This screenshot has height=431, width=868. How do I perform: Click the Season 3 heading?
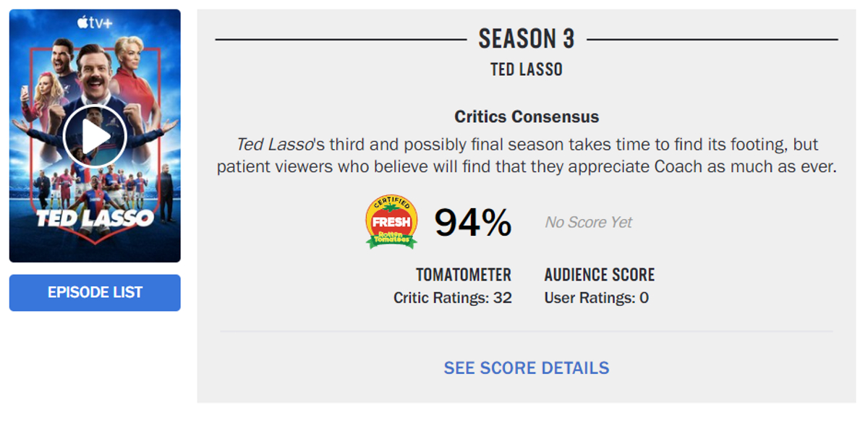(526, 39)
